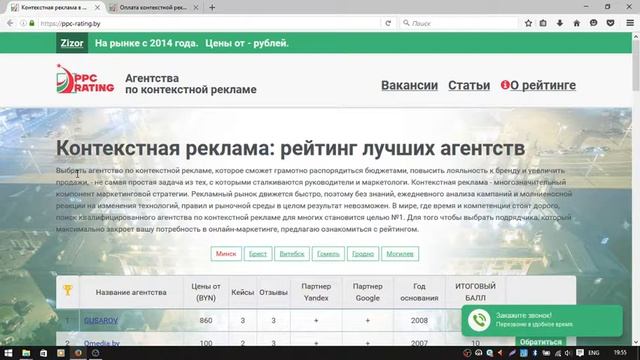Open the Вакансии menu link
The width and height of the screenshot is (640, 360).
coord(409,85)
